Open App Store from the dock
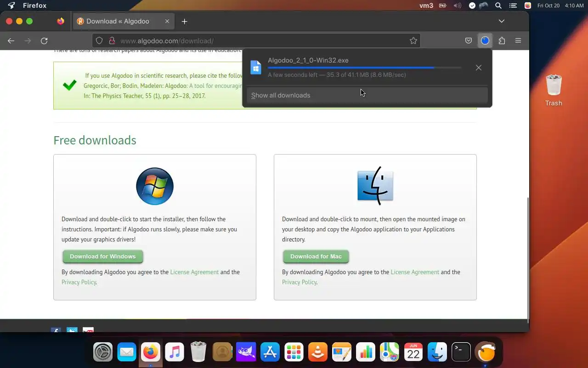 pos(270,353)
